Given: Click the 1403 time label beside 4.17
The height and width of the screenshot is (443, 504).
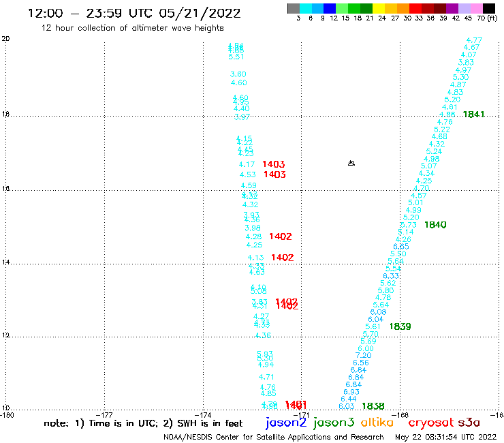Looking at the screenshot, I should (274, 164).
